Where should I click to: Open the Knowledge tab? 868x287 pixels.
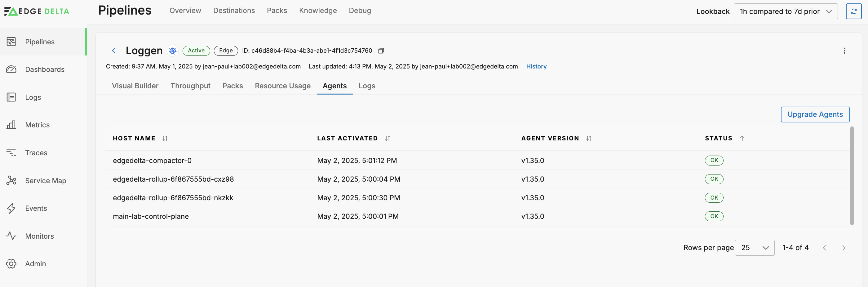click(x=318, y=11)
